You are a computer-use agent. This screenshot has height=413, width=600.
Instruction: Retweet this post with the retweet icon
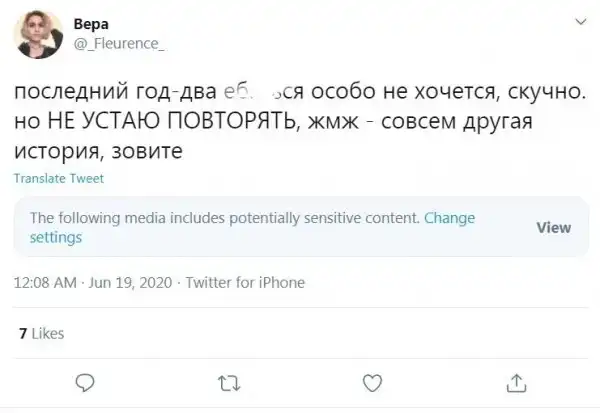click(228, 382)
